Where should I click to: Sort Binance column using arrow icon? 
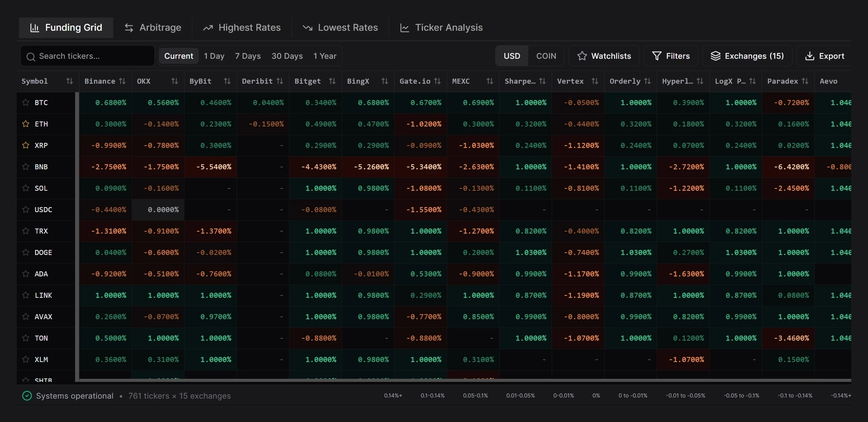click(x=122, y=81)
